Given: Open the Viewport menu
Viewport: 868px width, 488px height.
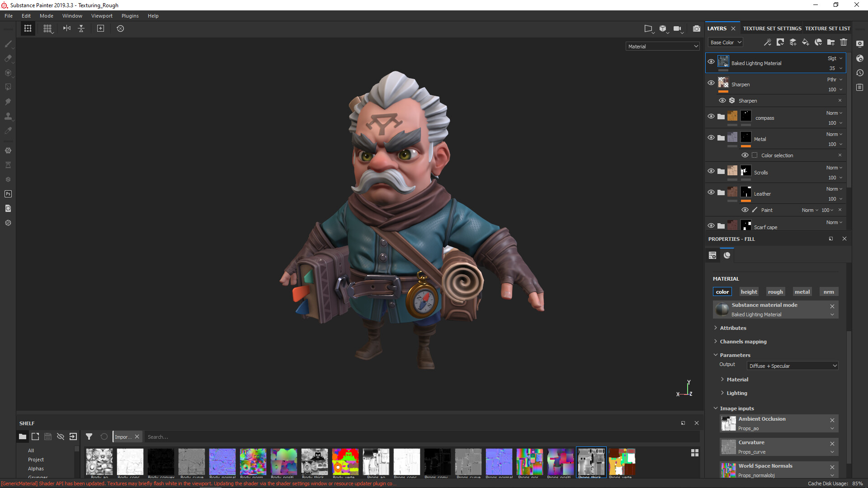Looking at the screenshot, I should click(101, 15).
